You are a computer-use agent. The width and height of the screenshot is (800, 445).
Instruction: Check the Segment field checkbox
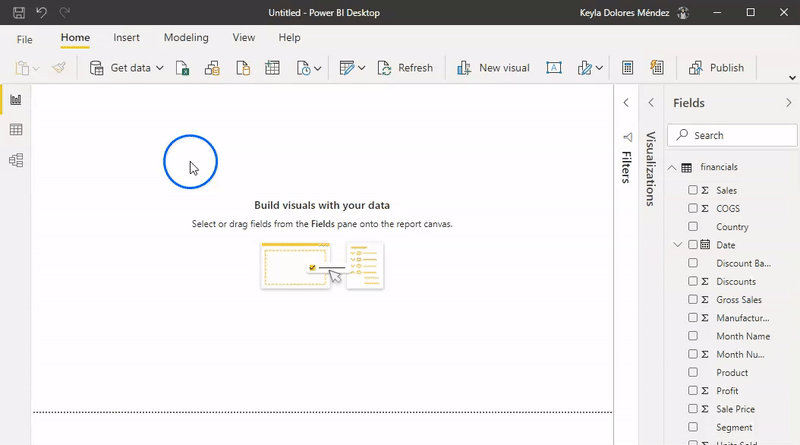point(692,427)
